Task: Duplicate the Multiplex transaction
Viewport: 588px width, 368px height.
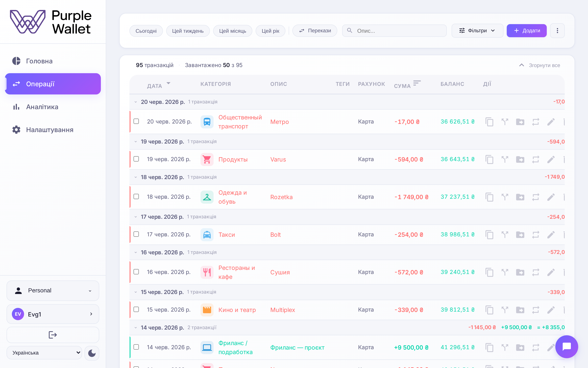Action: click(489, 310)
